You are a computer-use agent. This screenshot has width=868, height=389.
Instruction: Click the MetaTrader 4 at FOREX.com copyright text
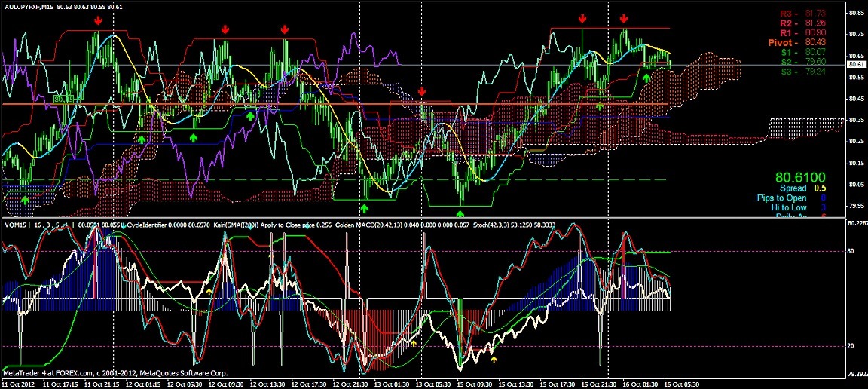(115, 373)
